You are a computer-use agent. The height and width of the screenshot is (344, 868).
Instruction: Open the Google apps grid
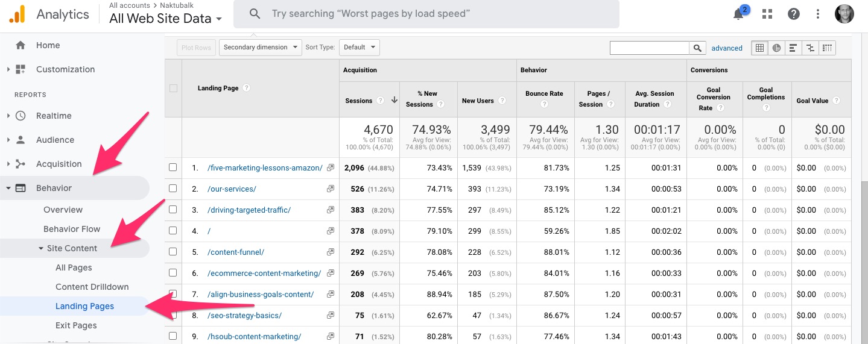coord(767,14)
